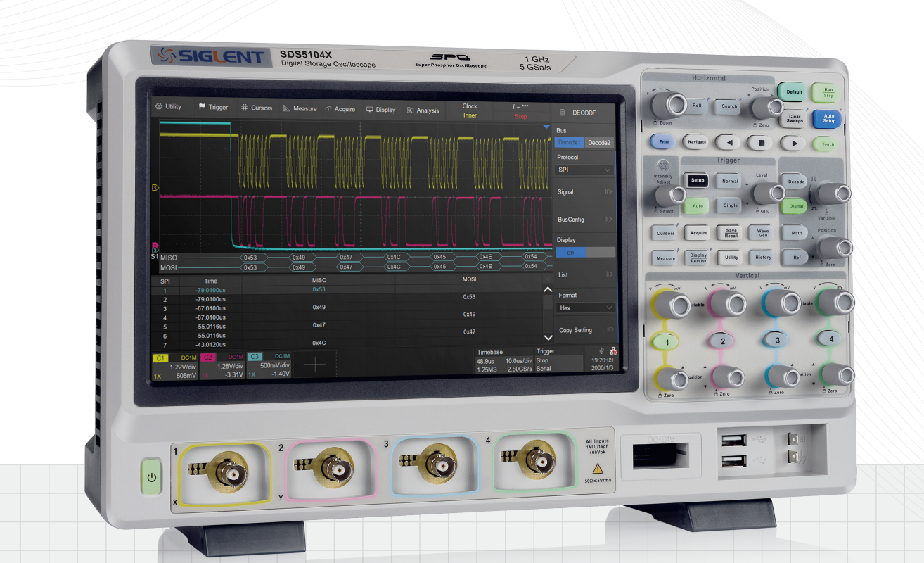Tap the Utility gear icon on the touchscreen
Image resolution: width=924 pixels, height=563 pixels.
[158, 106]
